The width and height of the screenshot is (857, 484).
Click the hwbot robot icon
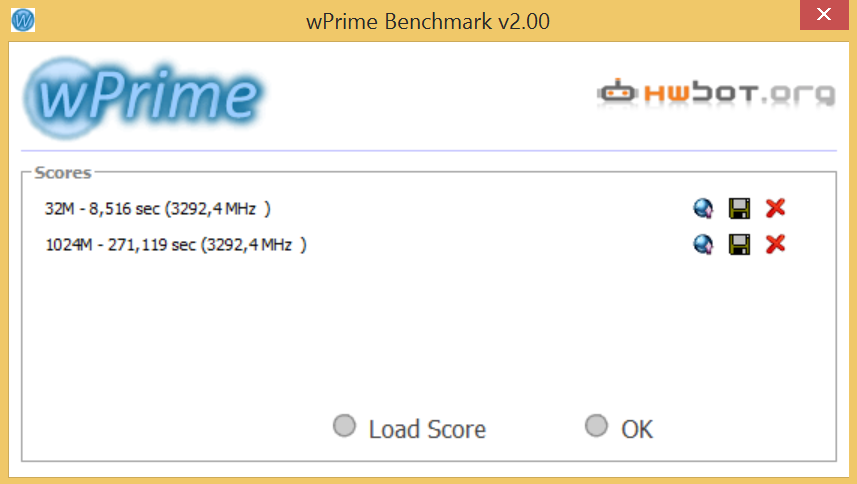click(617, 92)
